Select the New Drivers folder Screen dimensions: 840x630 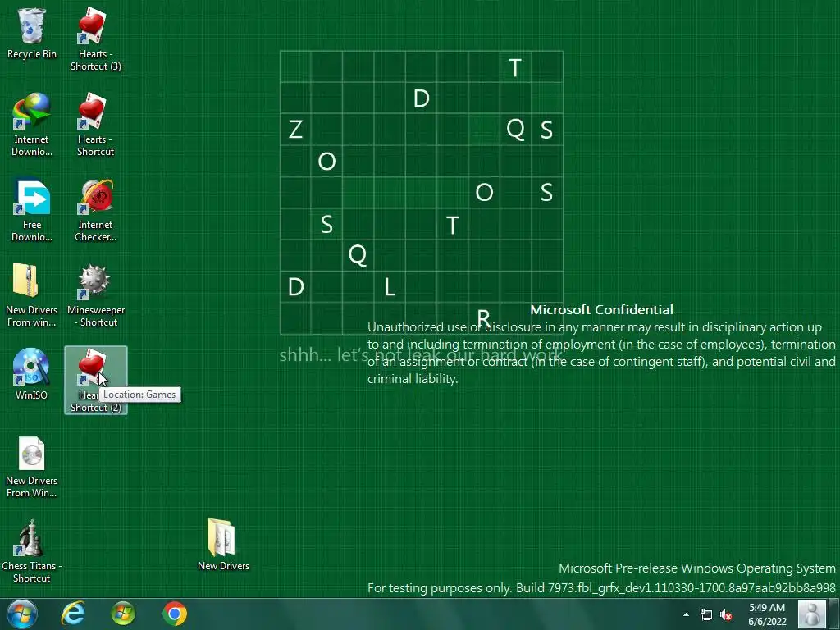(x=223, y=545)
